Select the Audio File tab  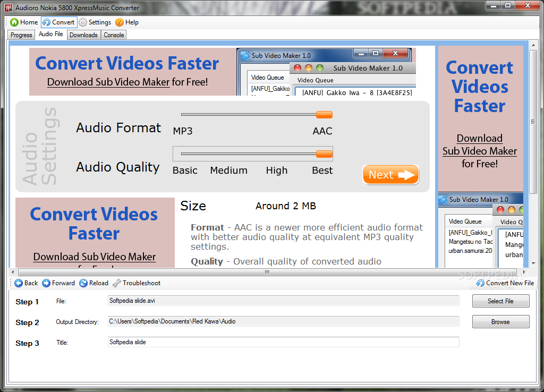click(50, 34)
